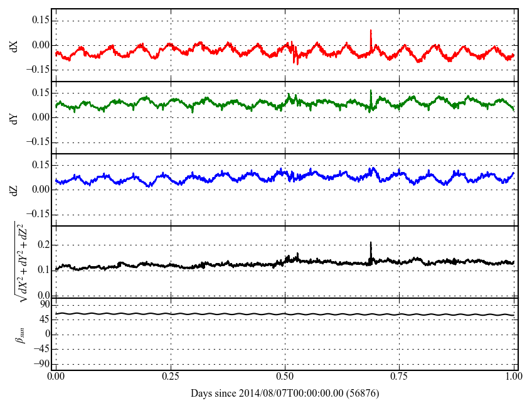532x408 pixels.
Task: Select the 0.50 x-axis tick label
Action: coord(285,378)
